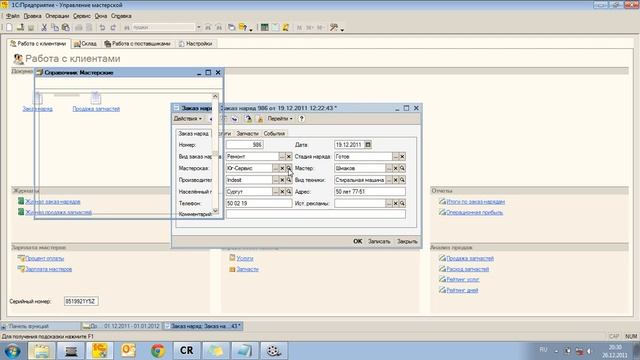Click the Адрес input field
640x360 pixels.
tap(370, 191)
